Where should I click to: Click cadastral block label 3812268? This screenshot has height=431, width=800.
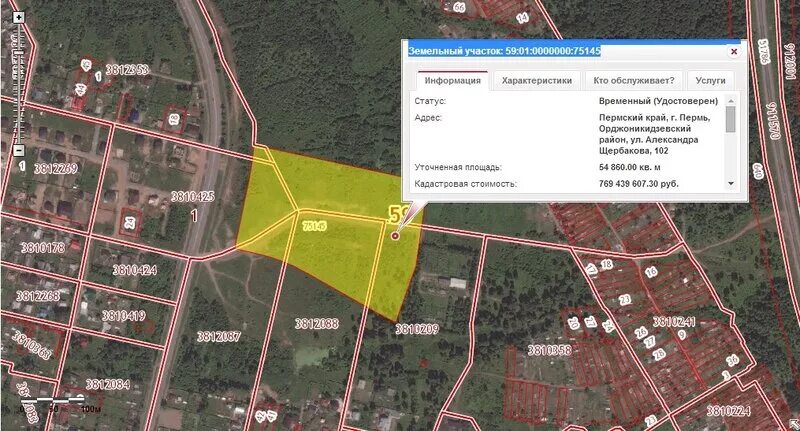click(38, 296)
